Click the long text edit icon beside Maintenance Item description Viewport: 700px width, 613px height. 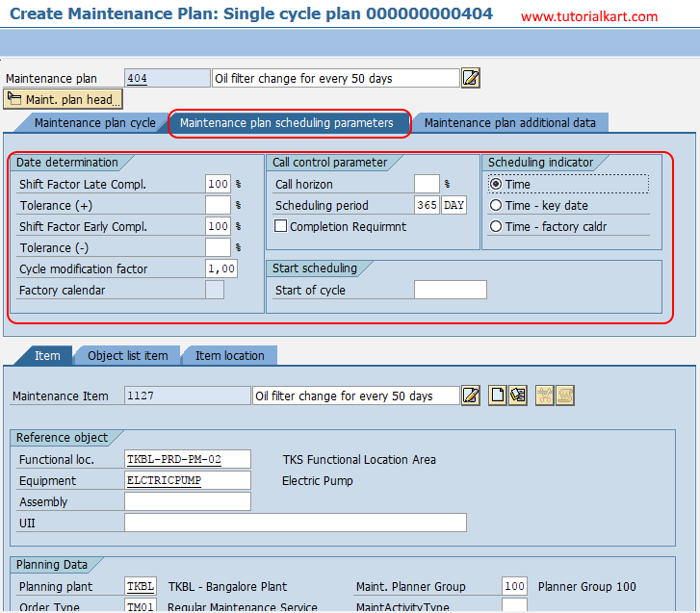(471, 396)
